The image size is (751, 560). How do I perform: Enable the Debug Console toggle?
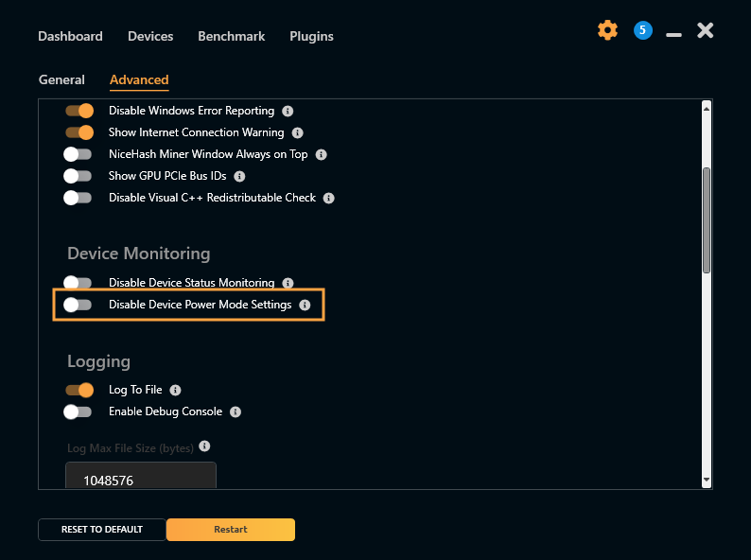tap(79, 411)
